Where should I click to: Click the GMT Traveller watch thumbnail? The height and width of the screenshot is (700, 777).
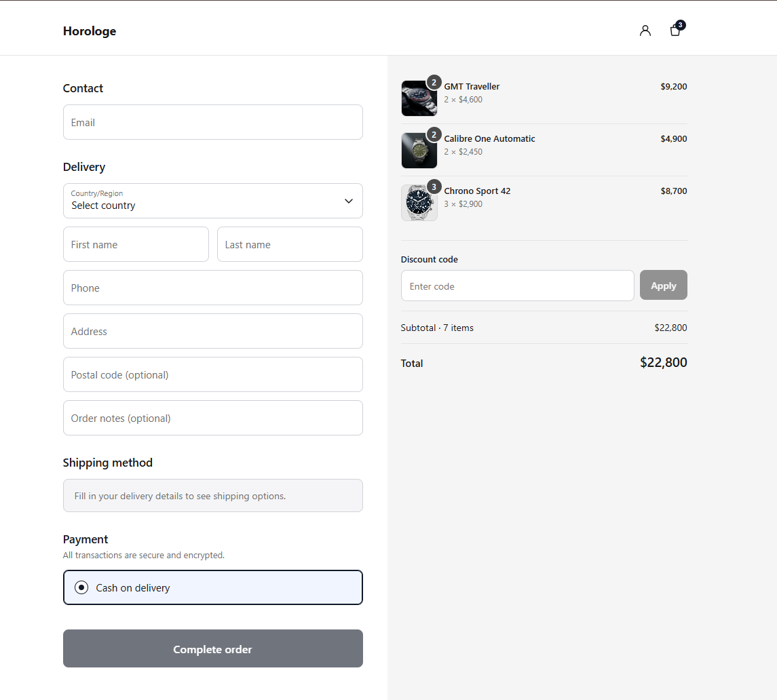point(419,98)
